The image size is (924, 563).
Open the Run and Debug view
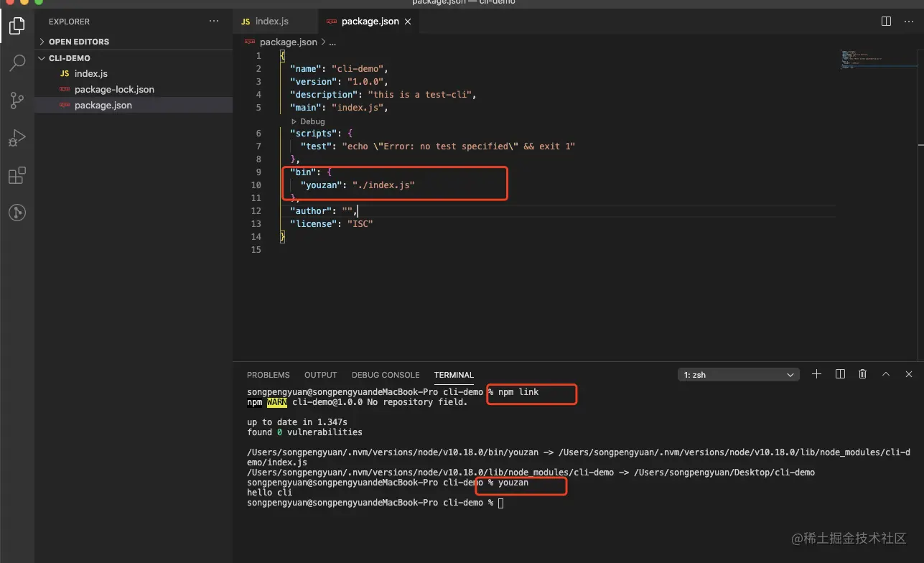coord(17,138)
